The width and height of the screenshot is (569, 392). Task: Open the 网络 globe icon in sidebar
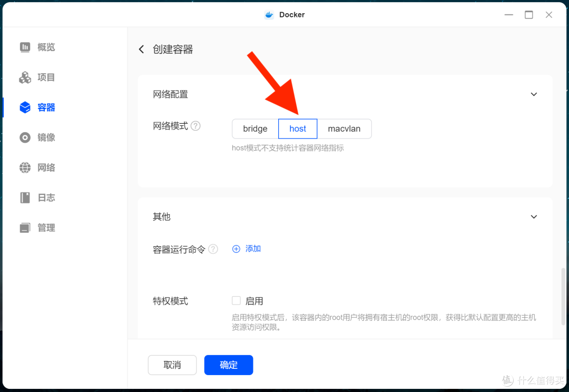[25, 168]
